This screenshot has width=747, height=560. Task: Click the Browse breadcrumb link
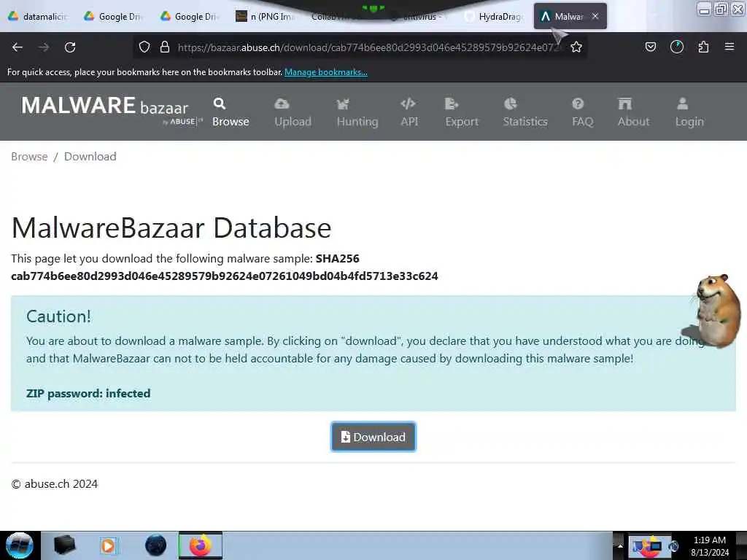29,157
